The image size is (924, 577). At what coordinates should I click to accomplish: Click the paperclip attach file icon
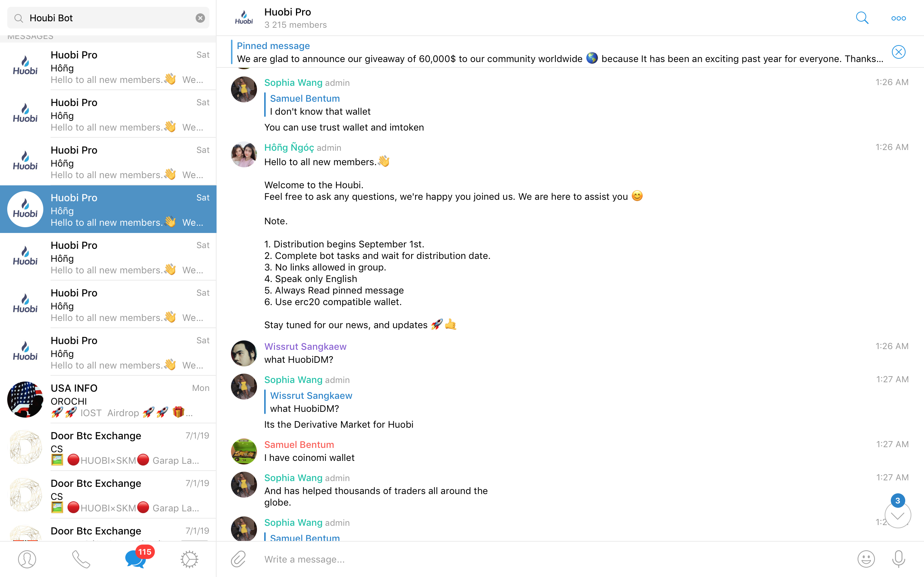point(239,559)
